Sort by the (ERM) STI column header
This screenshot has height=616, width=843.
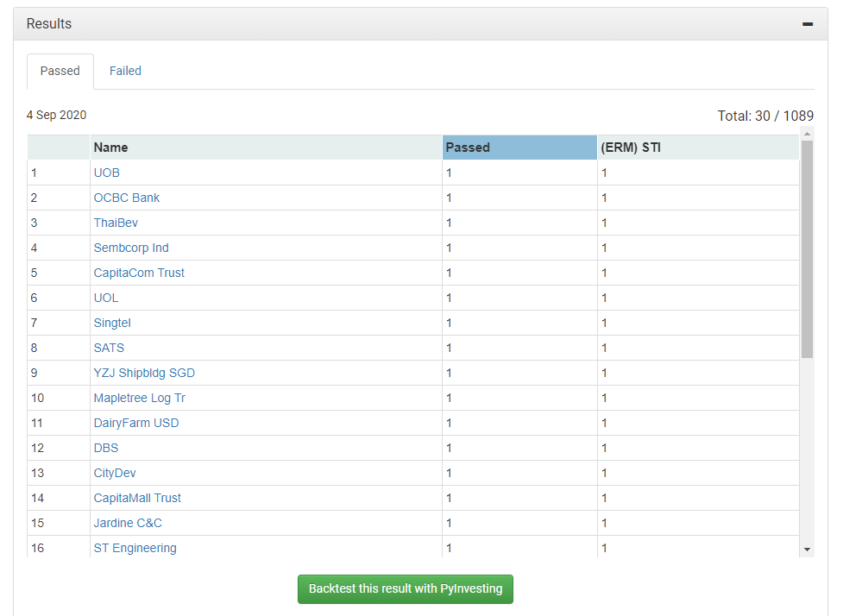[x=698, y=148]
